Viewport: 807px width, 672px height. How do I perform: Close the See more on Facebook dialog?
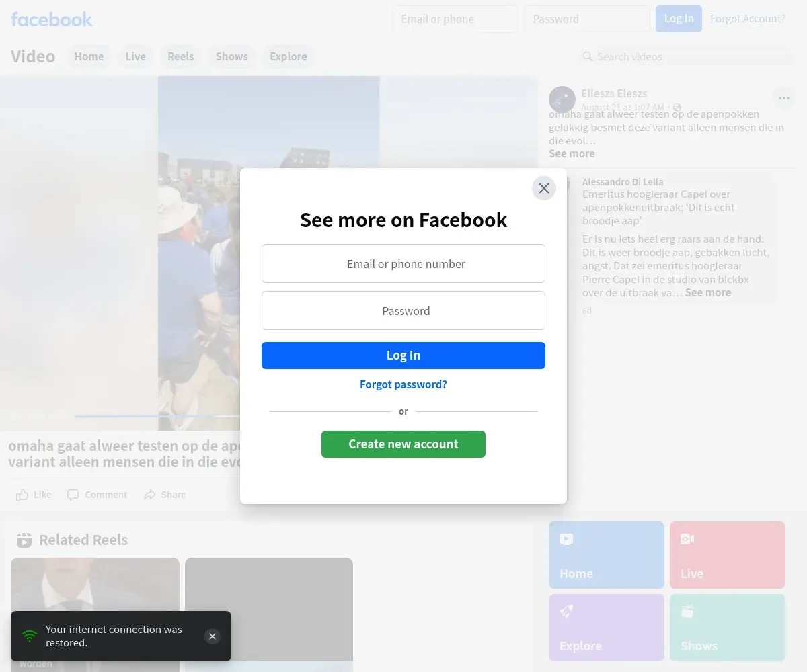click(x=544, y=188)
